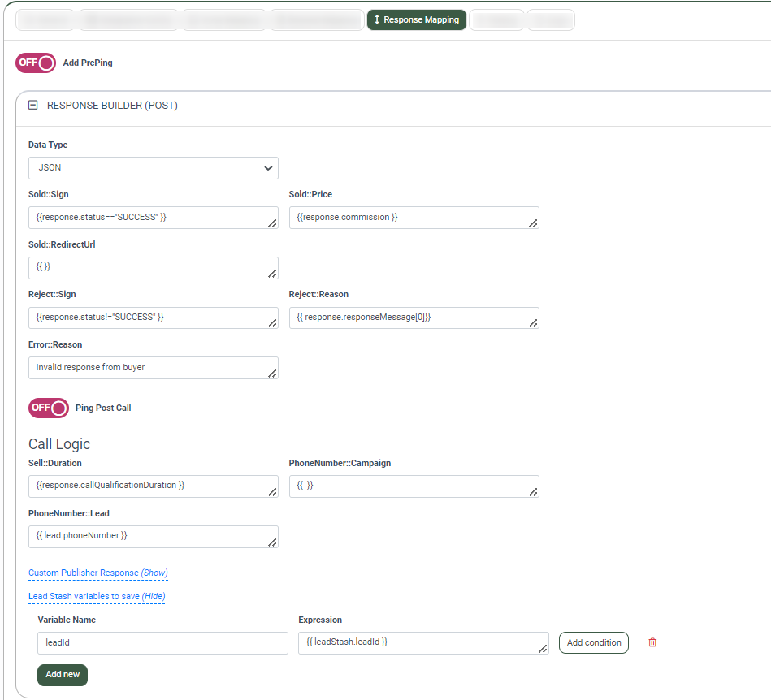Click the Sell::Duration expression field
The image size is (771, 700).
[x=154, y=486]
